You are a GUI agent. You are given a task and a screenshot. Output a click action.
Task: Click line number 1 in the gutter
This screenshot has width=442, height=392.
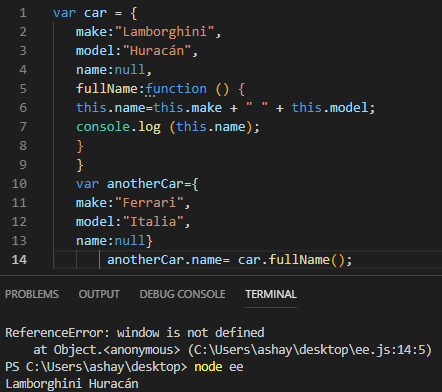[x=23, y=13]
